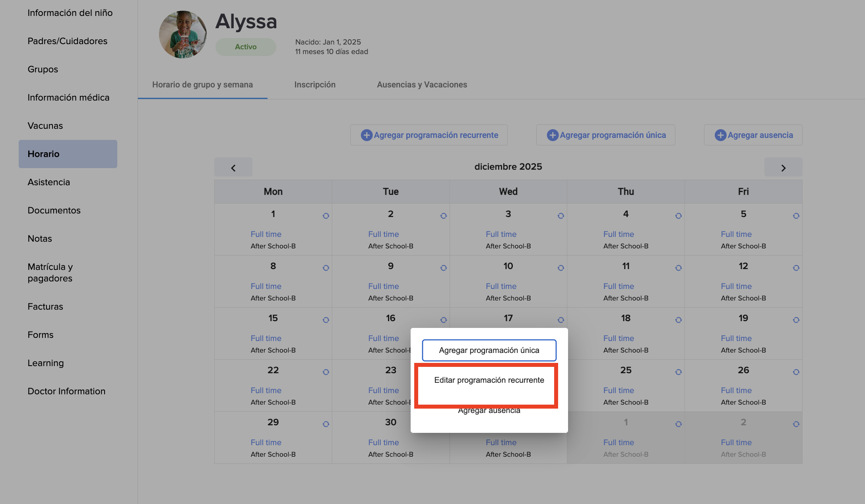
Task: Click recurring schedule icon on December 1
Action: coord(326,216)
